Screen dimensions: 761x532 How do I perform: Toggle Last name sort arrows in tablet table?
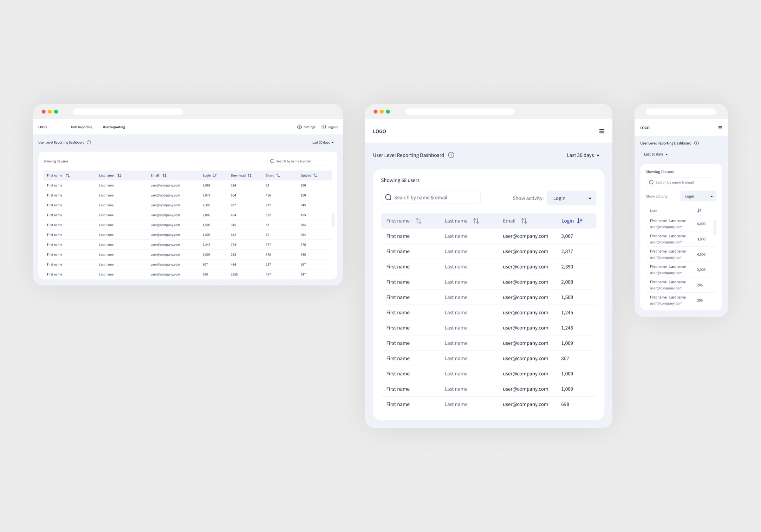click(x=476, y=221)
